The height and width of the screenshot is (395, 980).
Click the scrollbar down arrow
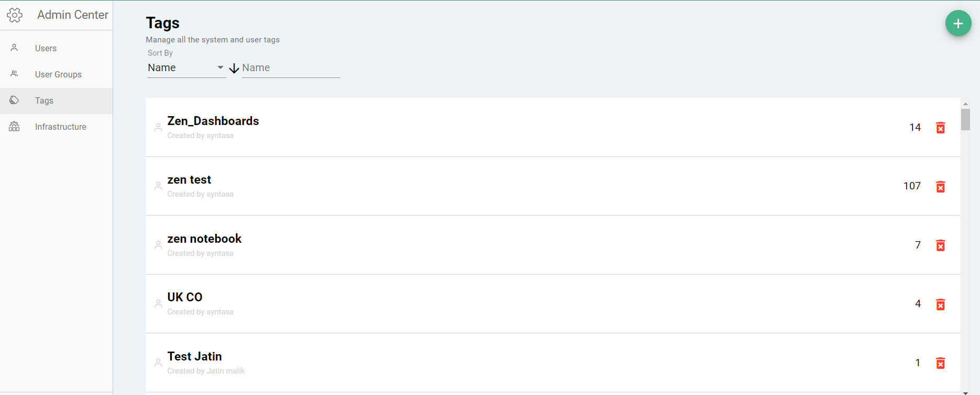965,392
